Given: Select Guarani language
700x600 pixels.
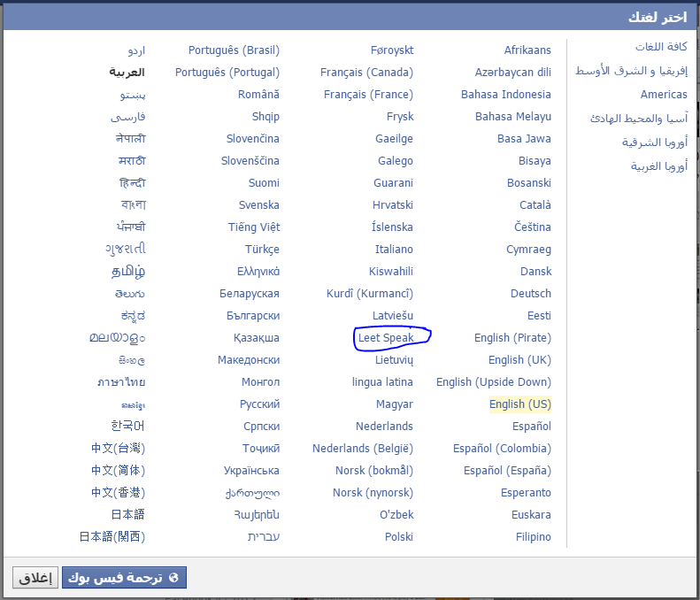Looking at the screenshot, I should pyautogui.click(x=393, y=182).
